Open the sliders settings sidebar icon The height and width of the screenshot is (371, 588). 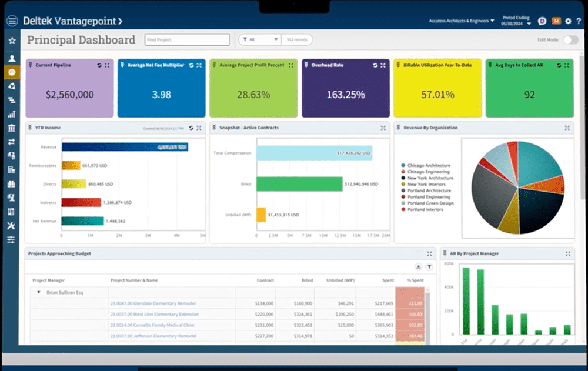tap(11, 240)
